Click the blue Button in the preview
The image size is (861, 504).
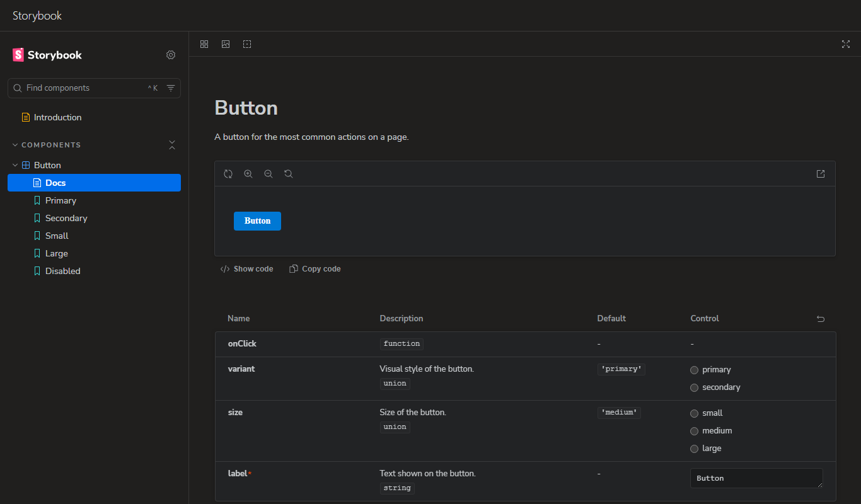(257, 221)
